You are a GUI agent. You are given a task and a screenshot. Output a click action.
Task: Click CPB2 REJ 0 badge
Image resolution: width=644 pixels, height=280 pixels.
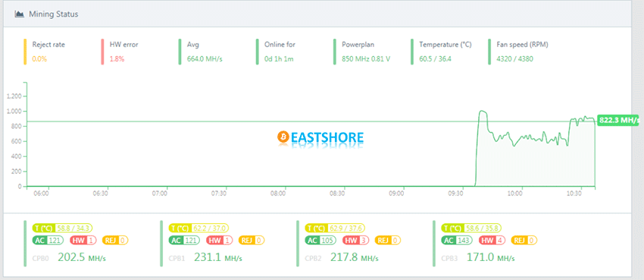[x=387, y=240]
